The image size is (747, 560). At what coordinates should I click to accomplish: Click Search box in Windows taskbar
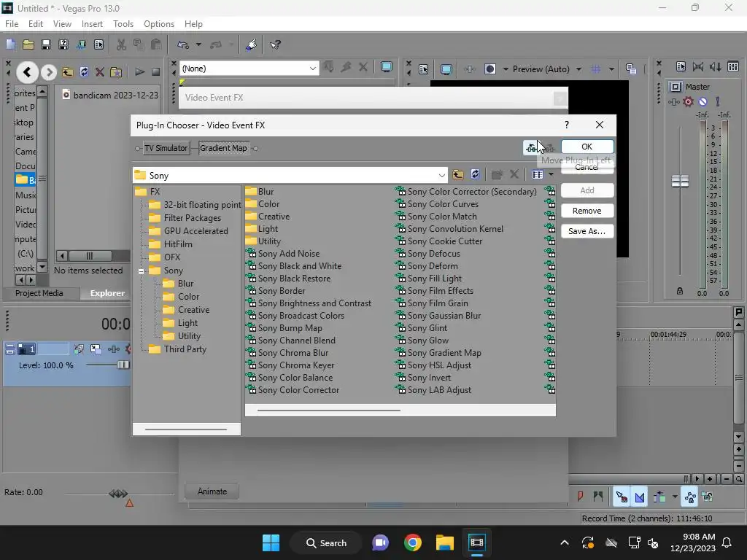326,542
